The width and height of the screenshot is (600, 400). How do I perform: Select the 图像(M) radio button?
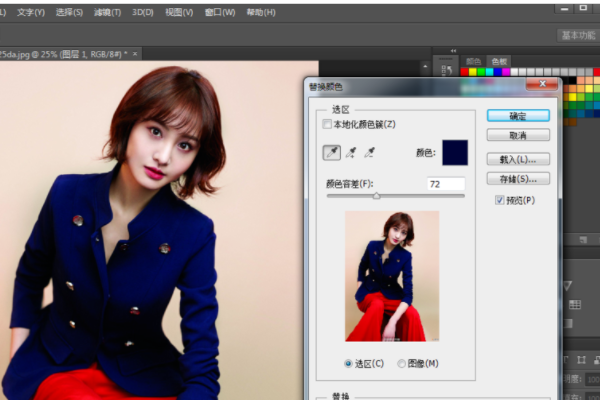tap(401, 363)
